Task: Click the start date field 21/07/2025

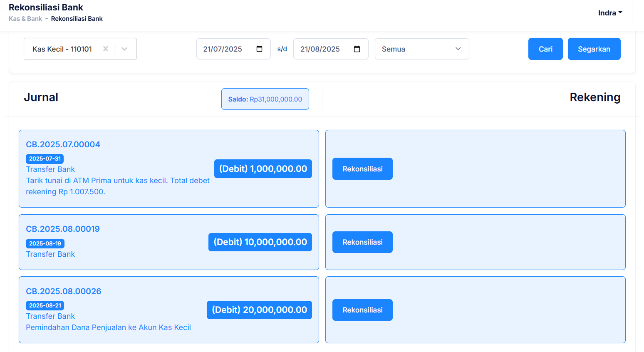Action: pyautogui.click(x=223, y=49)
